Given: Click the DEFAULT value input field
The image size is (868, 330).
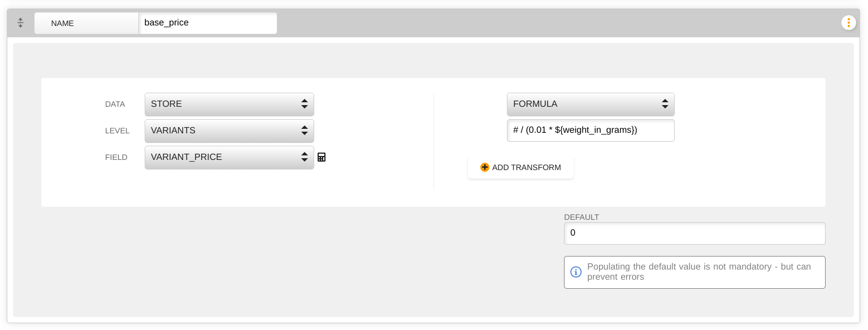Looking at the screenshot, I should pyautogui.click(x=695, y=233).
